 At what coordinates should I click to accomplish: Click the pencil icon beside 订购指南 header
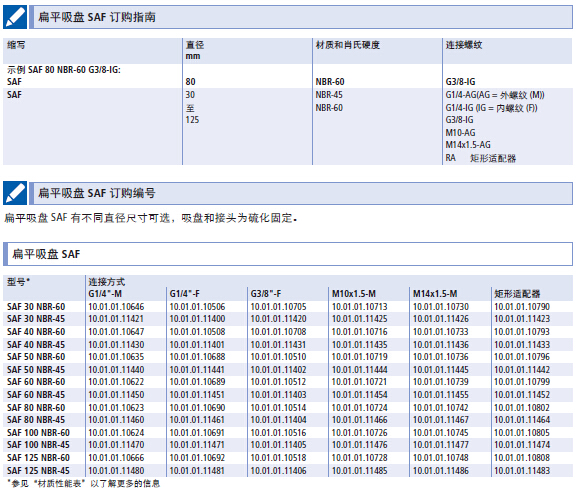15,17
